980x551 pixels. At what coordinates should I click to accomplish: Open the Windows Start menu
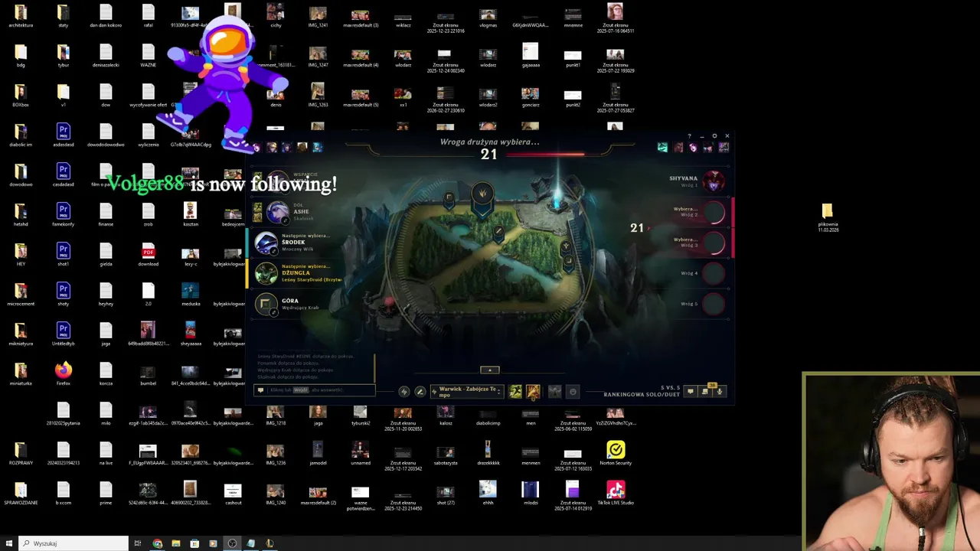[x=9, y=543]
